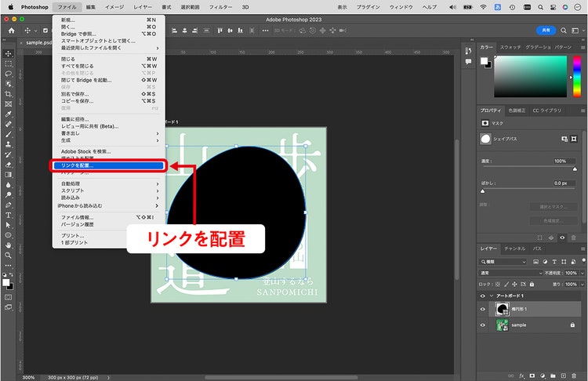Hide the sample layer with eye icon
The image size is (588, 381).
tap(483, 325)
